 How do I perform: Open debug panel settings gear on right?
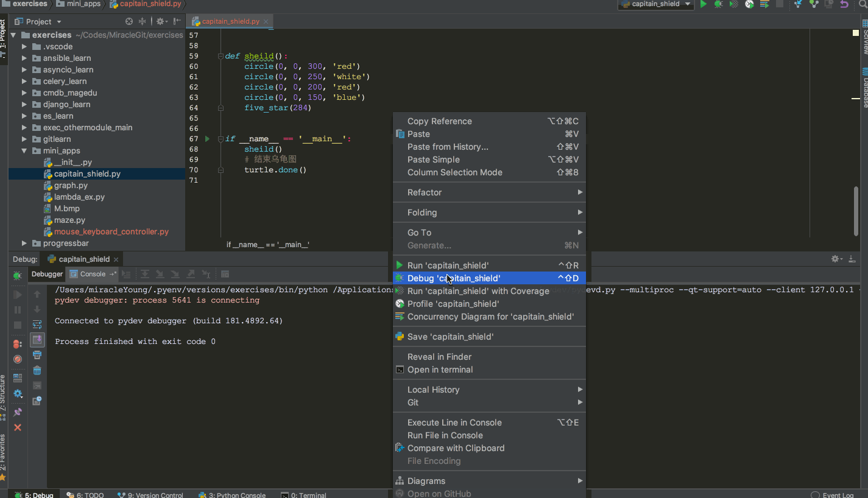835,259
